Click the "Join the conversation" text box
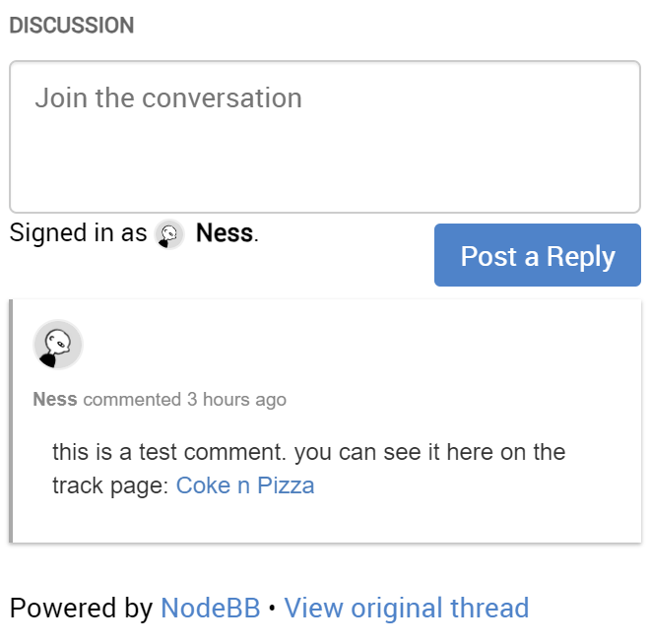This screenshot has height=644, width=651. click(x=324, y=136)
